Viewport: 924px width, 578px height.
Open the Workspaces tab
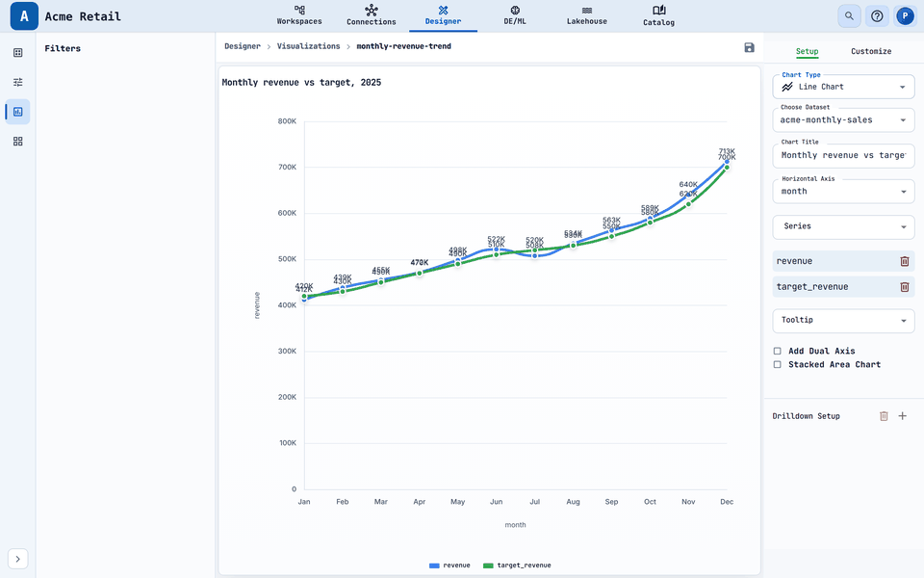[299, 15]
